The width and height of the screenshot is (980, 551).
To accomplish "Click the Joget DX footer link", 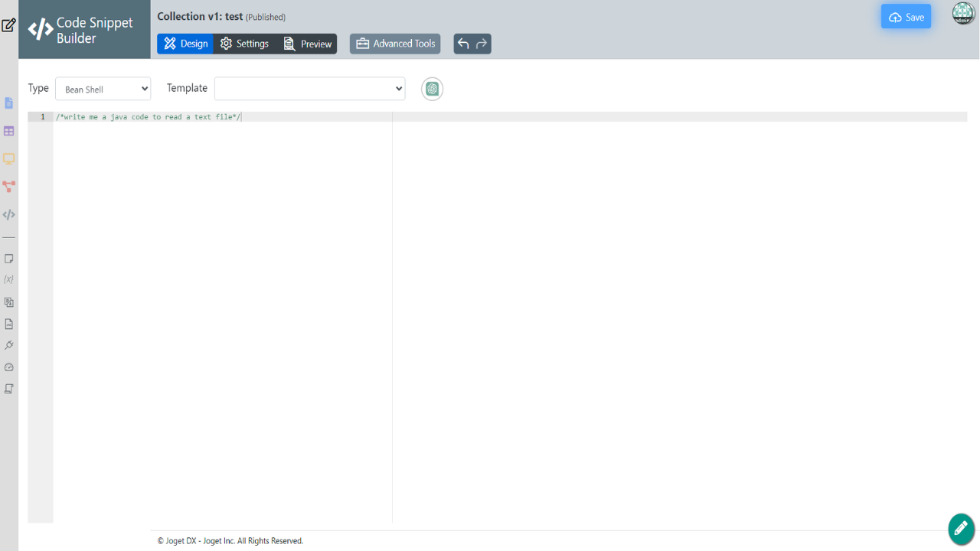I will (x=181, y=541).
